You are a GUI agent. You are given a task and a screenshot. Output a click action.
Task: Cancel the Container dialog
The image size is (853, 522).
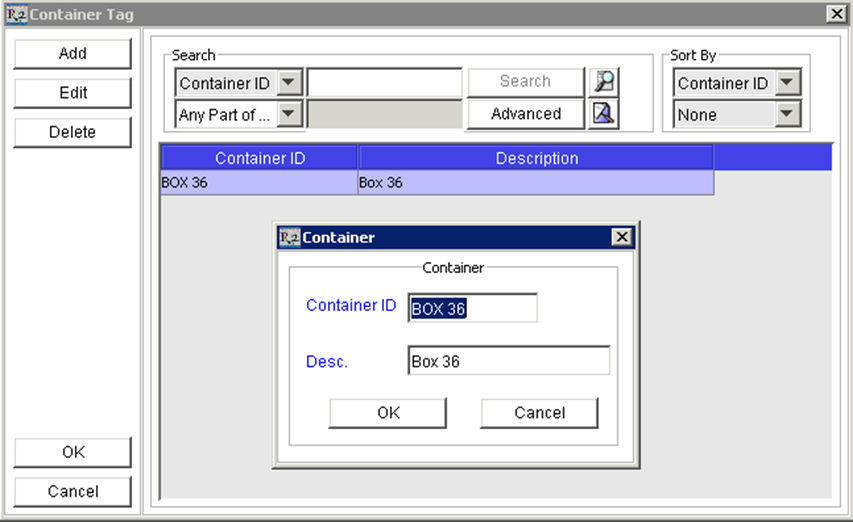(x=539, y=413)
